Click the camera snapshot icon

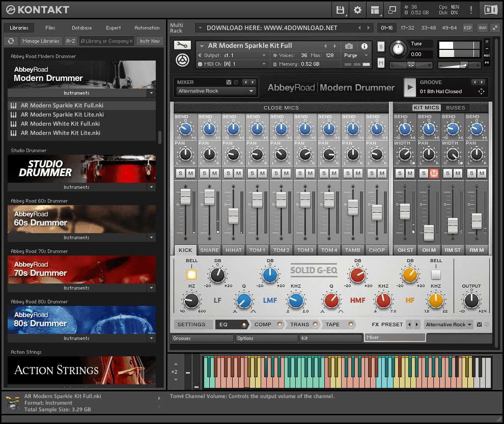tap(349, 46)
